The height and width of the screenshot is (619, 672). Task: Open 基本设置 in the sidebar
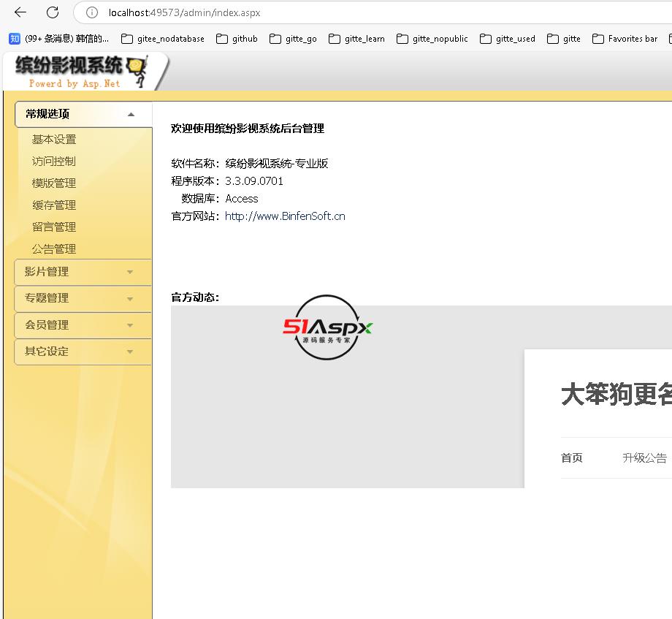[54, 140]
